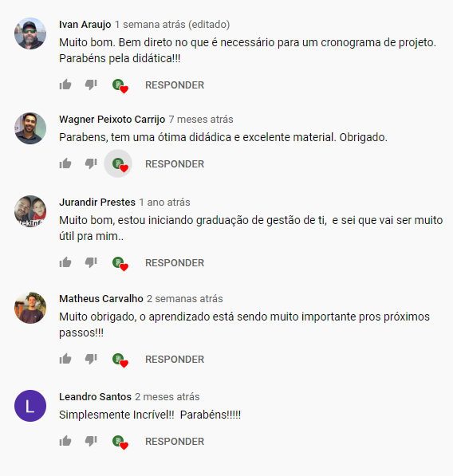The height and width of the screenshot is (476, 453).
Task: Reply to Leandro Santos's comment
Action: click(x=175, y=442)
